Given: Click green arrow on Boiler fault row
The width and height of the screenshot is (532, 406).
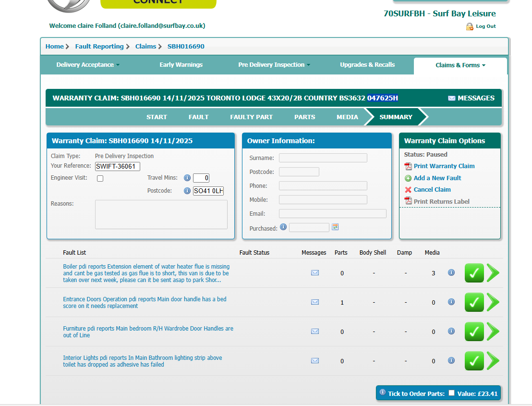Looking at the screenshot, I should tap(493, 272).
